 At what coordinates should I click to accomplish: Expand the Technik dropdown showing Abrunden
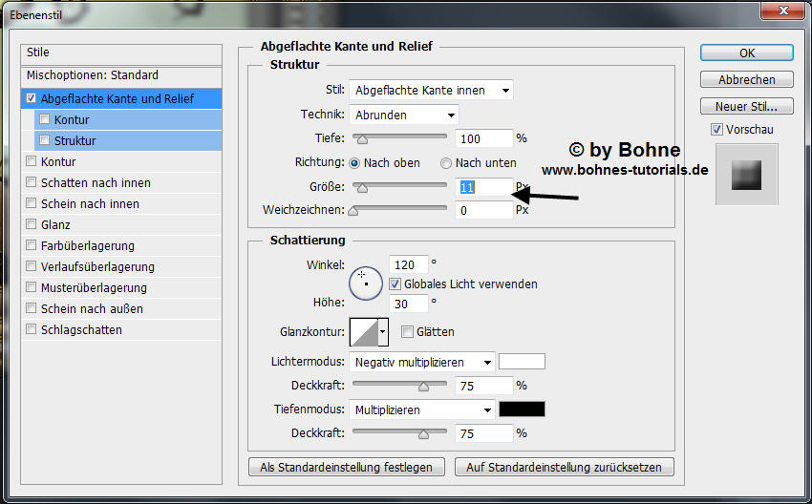tap(404, 115)
